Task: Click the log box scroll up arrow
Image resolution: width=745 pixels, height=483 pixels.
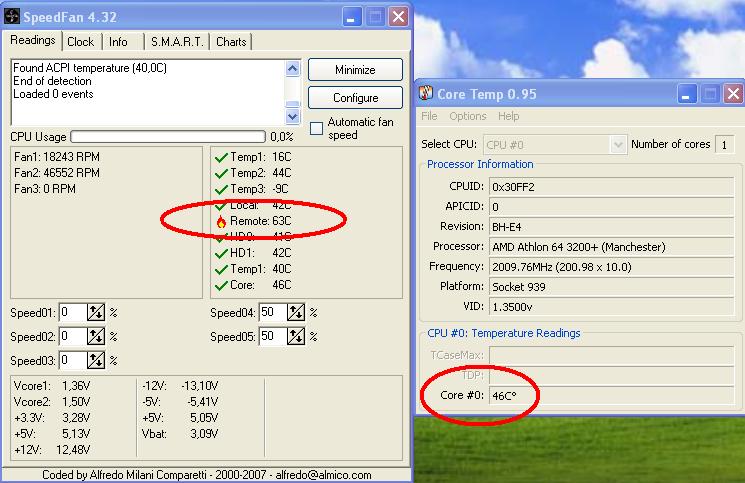Action: [293, 69]
